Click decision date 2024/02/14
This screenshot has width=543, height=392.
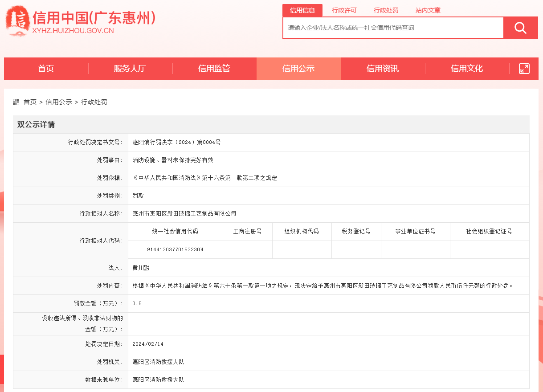click(148, 344)
